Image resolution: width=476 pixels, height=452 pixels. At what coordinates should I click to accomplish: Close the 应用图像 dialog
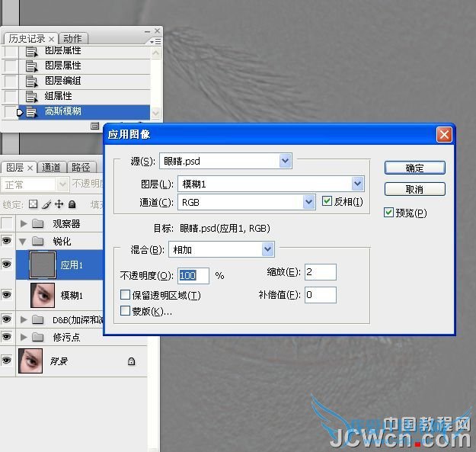pos(444,135)
